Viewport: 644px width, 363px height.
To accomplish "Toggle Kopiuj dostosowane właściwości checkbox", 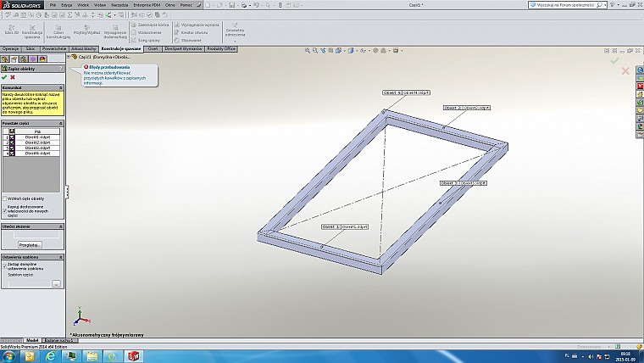I will pos(4,207).
